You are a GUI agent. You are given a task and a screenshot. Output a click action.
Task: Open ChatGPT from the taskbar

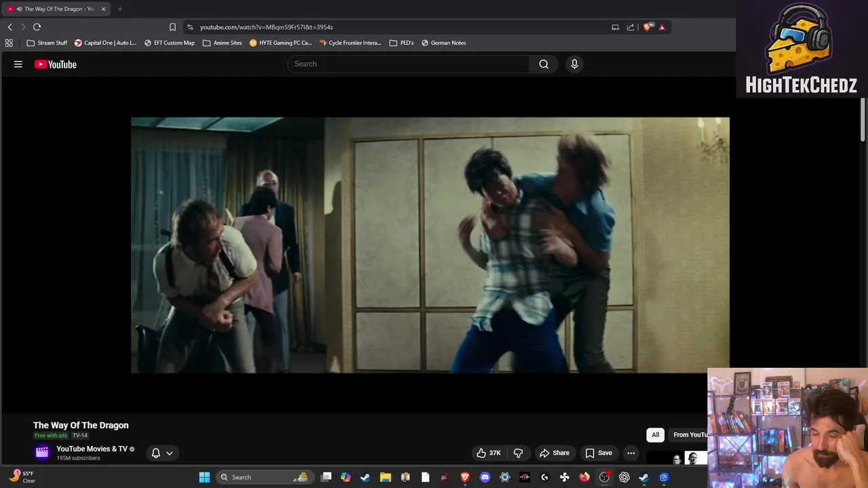point(624,477)
